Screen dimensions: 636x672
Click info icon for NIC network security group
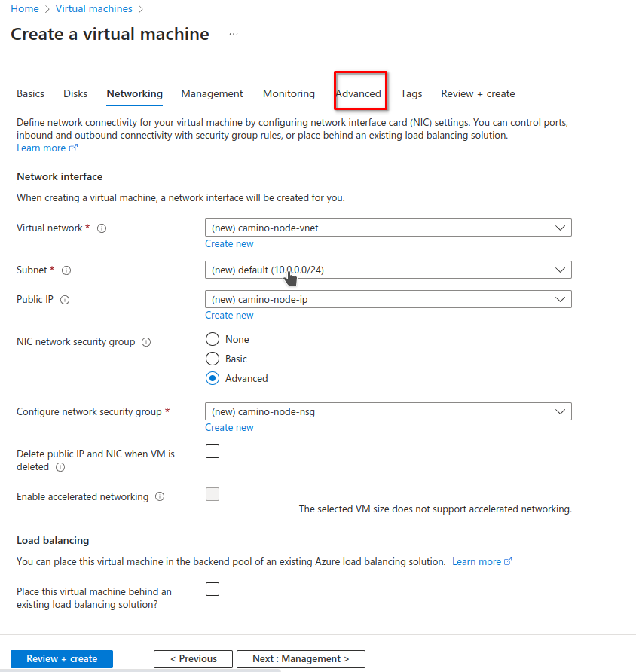coord(146,342)
